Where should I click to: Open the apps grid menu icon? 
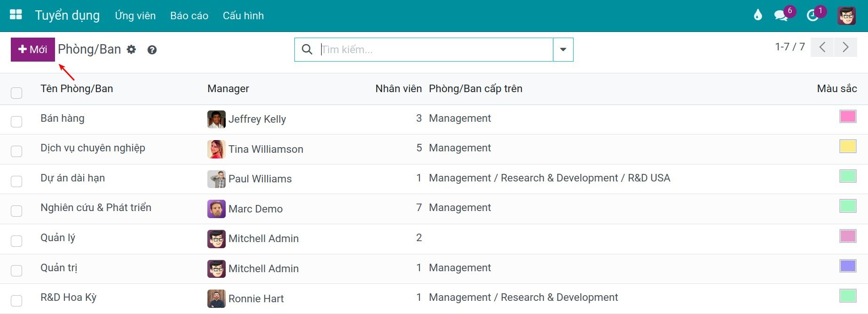(16, 15)
